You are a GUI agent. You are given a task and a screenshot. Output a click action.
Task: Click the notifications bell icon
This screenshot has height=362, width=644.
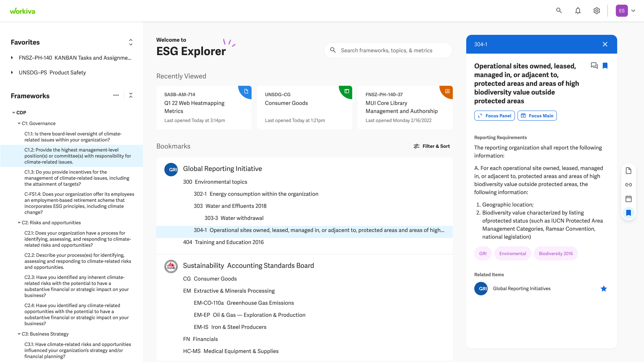pyautogui.click(x=578, y=11)
